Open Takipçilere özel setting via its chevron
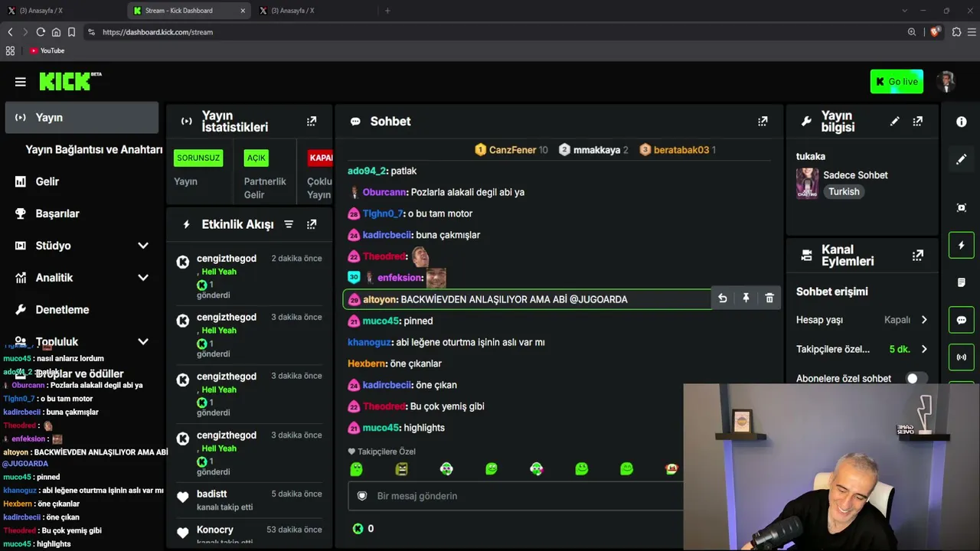The image size is (980, 551). (924, 349)
